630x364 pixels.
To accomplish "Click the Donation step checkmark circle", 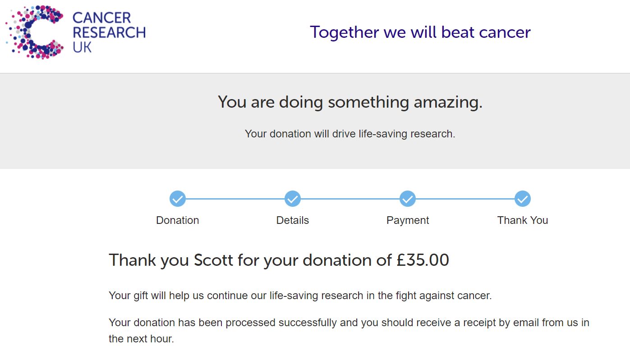I will click(178, 199).
